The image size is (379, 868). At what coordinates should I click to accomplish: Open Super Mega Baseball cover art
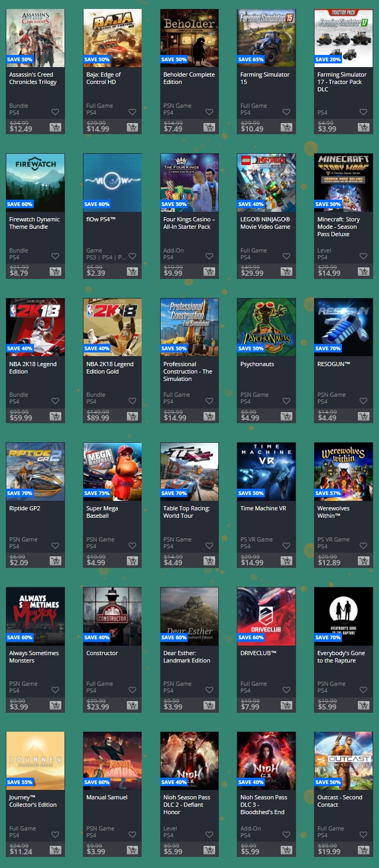click(x=113, y=472)
